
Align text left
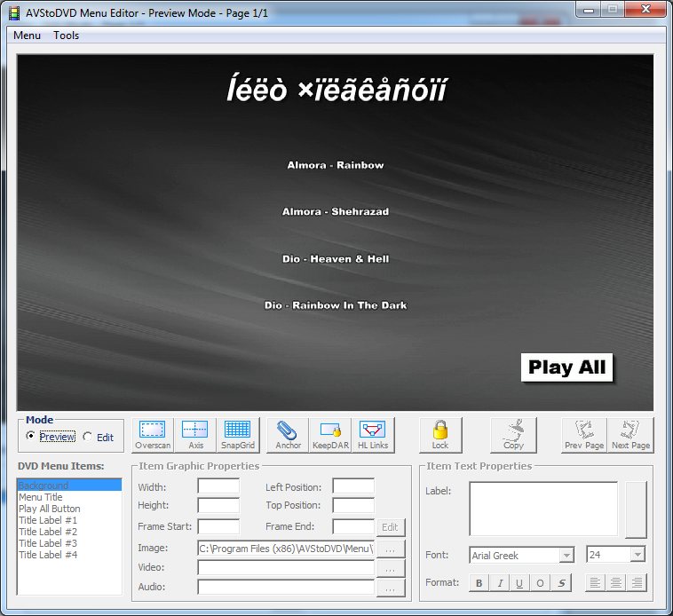click(596, 583)
